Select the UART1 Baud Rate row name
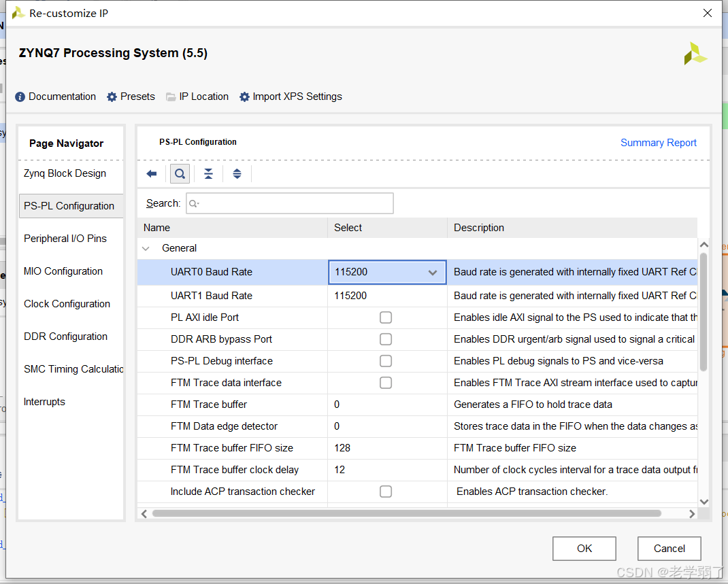This screenshot has width=728, height=584. 211,296
